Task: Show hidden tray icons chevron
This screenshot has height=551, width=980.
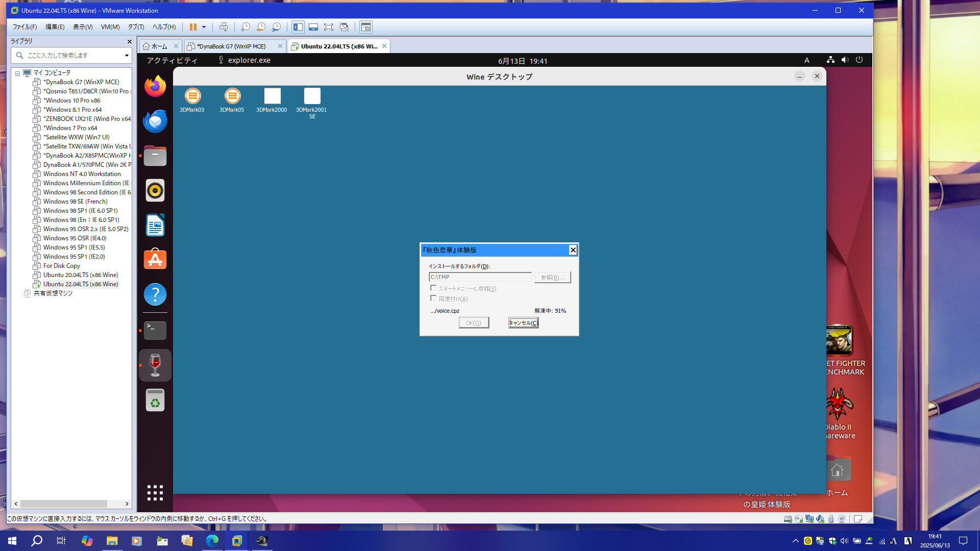Action: 795,541
